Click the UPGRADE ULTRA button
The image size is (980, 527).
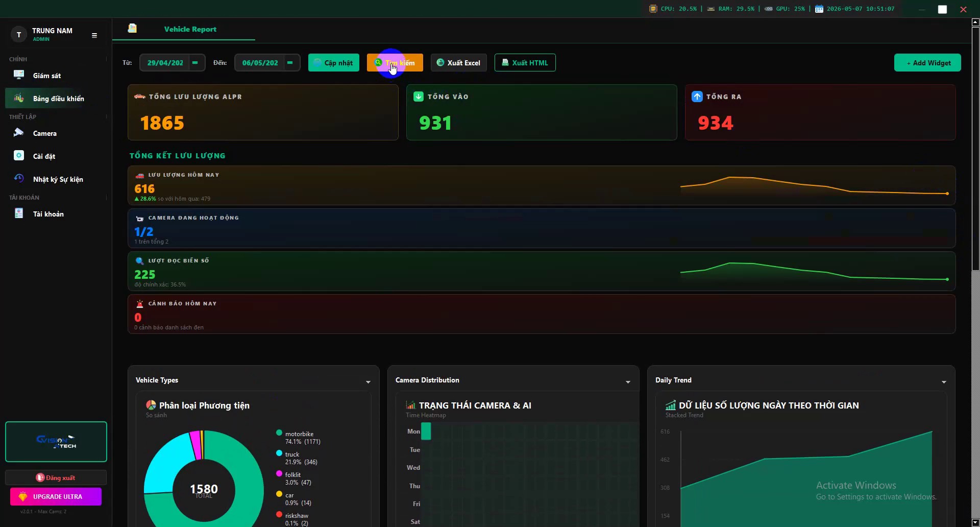point(56,496)
